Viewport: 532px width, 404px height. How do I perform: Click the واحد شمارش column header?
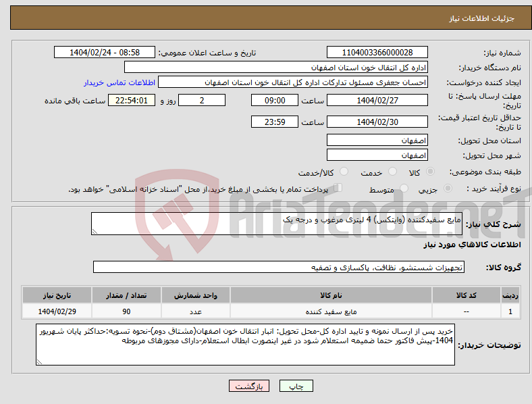pos(196,295)
